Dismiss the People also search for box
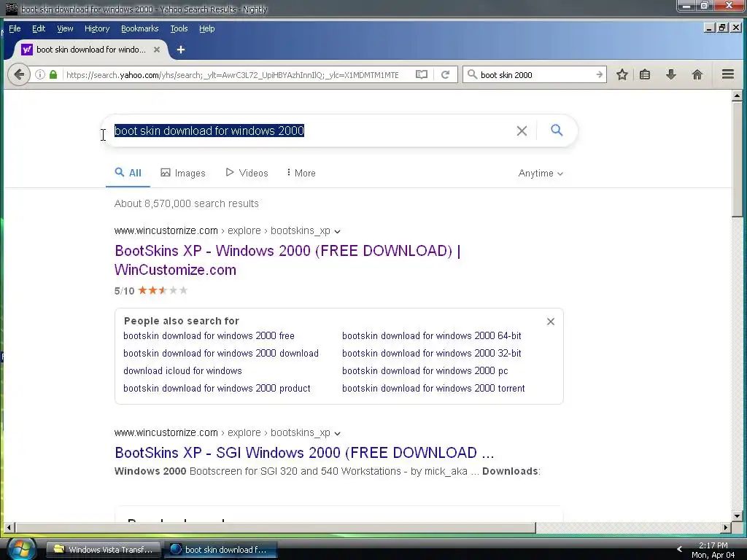This screenshot has width=747, height=560. (x=551, y=322)
